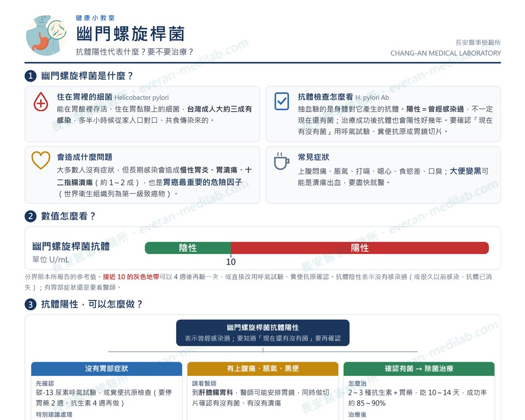Click the 治療後 label in the green column
Image resolution: width=525 pixels, height=420 pixels.
357,415
